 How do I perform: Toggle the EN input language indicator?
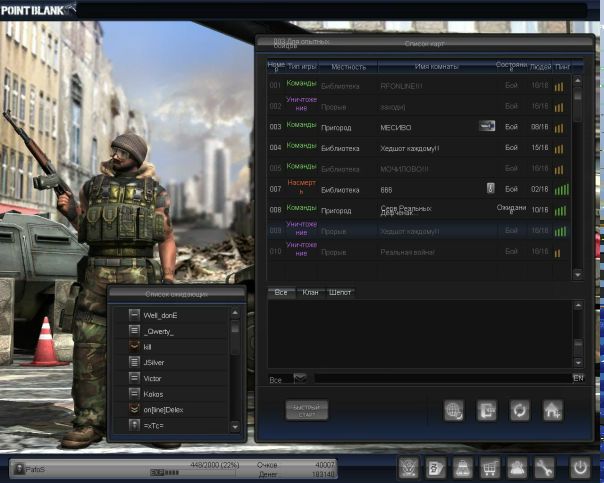[578, 378]
